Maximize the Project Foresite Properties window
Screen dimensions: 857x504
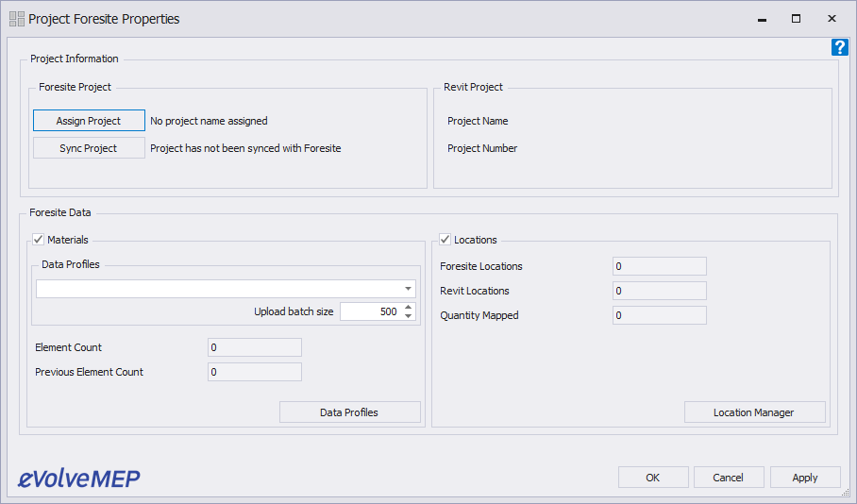coord(797,19)
